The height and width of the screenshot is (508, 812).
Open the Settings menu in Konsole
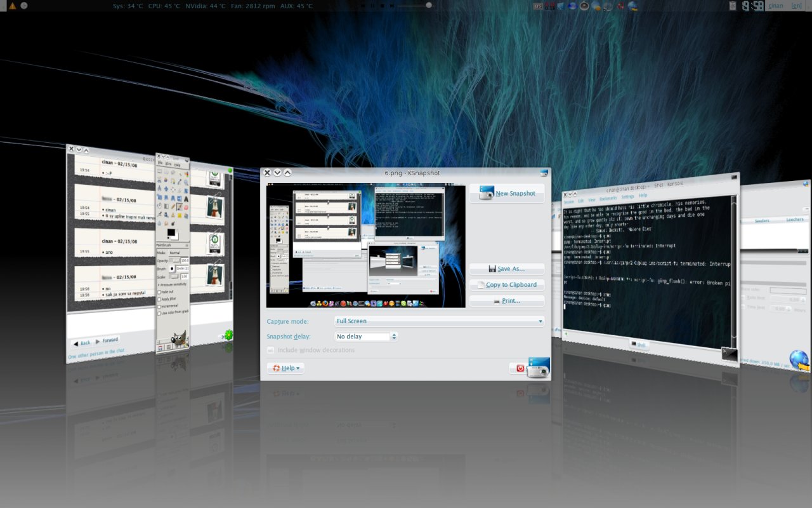tap(628, 196)
